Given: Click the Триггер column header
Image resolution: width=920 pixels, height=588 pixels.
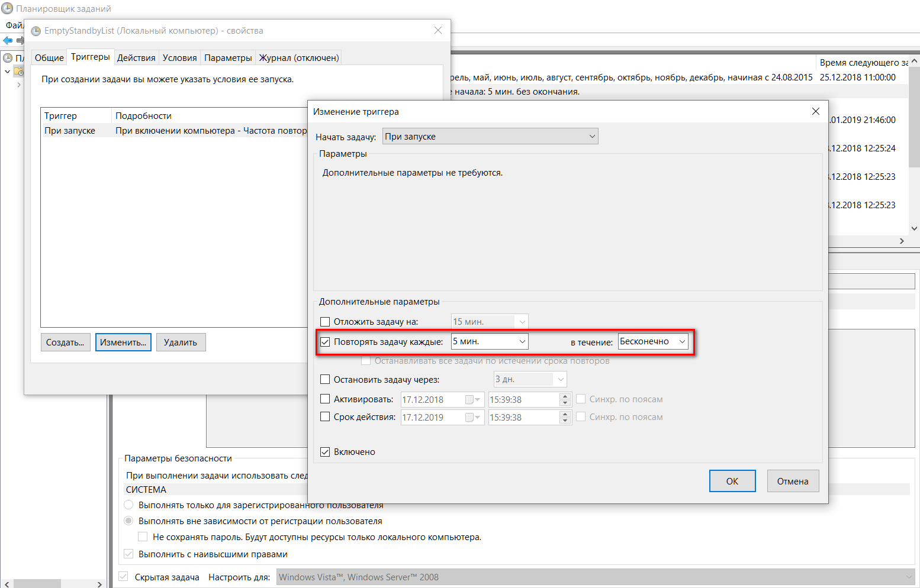Looking at the screenshot, I should pyautogui.click(x=76, y=116).
